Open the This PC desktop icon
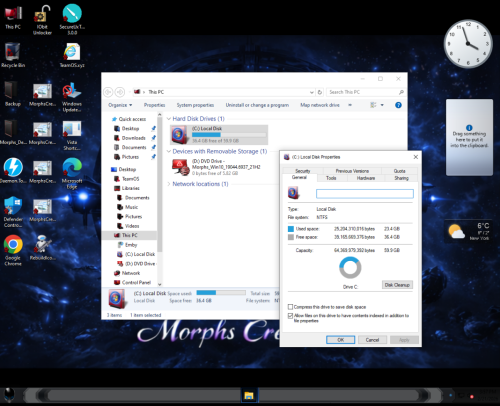Image resolution: width=500 pixels, height=406 pixels. (x=13, y=17)
